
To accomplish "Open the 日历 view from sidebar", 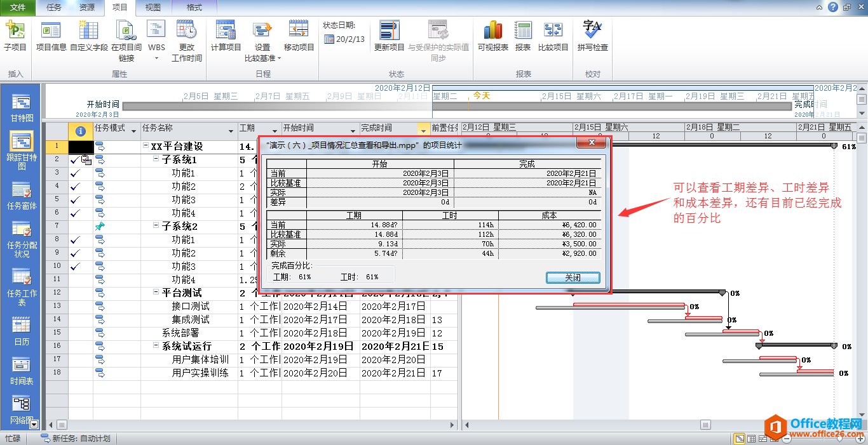I will (22, 331).
